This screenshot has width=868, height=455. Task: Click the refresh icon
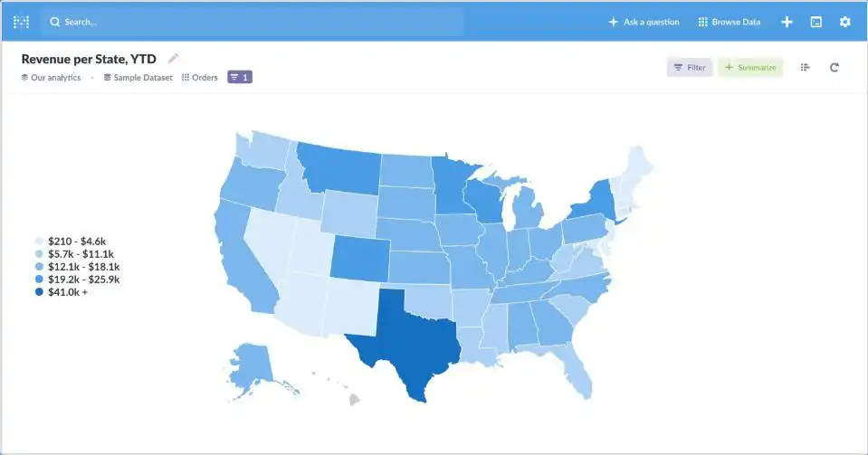click(835, 68)
